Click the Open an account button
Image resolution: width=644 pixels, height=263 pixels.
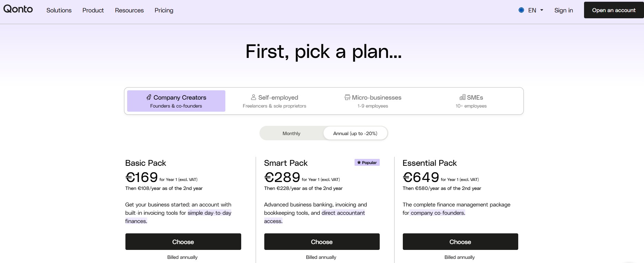[614, 10]
